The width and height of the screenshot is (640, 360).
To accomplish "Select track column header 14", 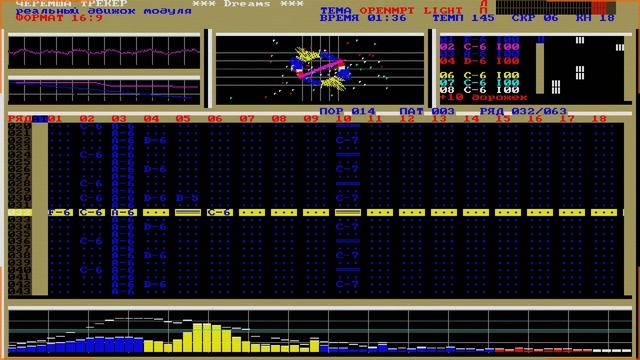I will [x=471, y=119].
